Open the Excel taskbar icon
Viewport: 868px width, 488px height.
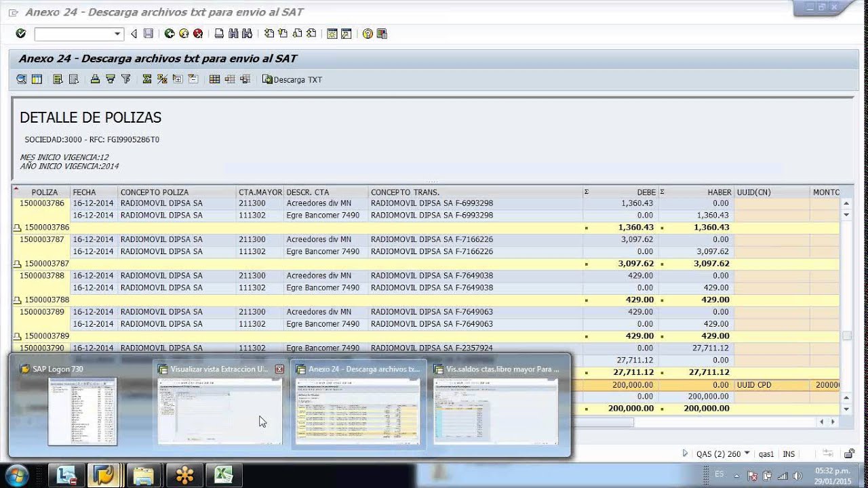(x=223, y=475)
